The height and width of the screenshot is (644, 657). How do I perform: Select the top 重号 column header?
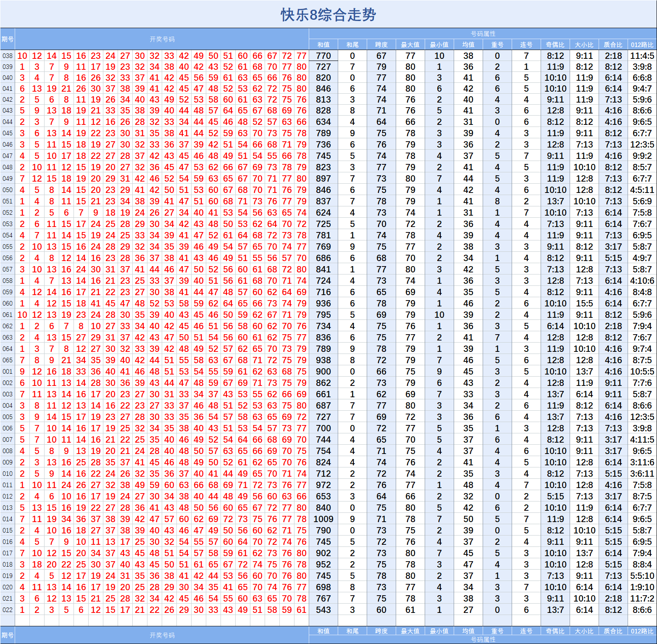pos(497,45)
